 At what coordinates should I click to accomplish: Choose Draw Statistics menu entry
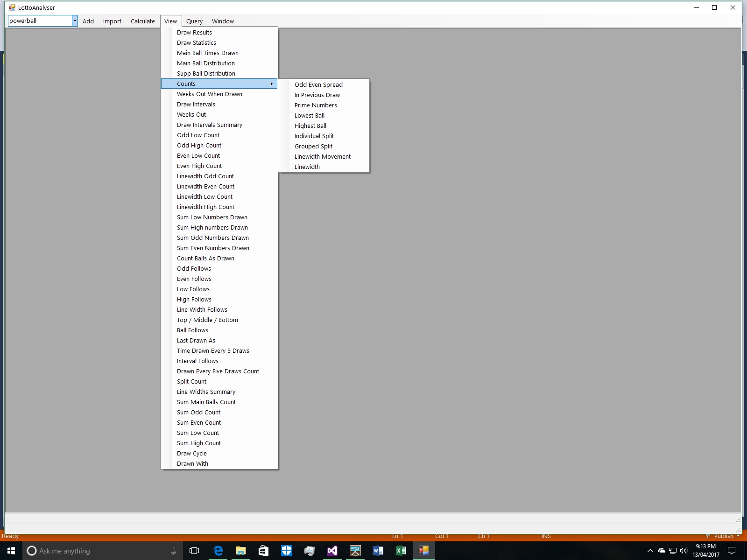219,42
